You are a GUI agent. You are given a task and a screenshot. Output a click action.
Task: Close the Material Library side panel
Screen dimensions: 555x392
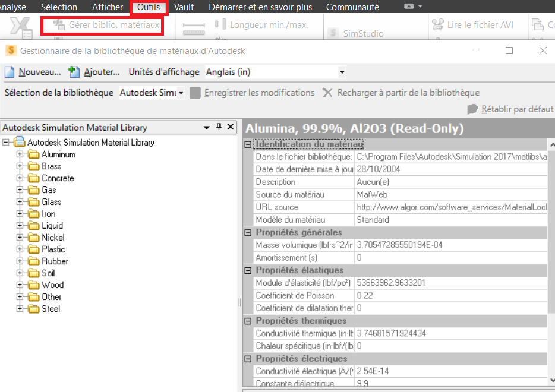[x=231, y=127]
